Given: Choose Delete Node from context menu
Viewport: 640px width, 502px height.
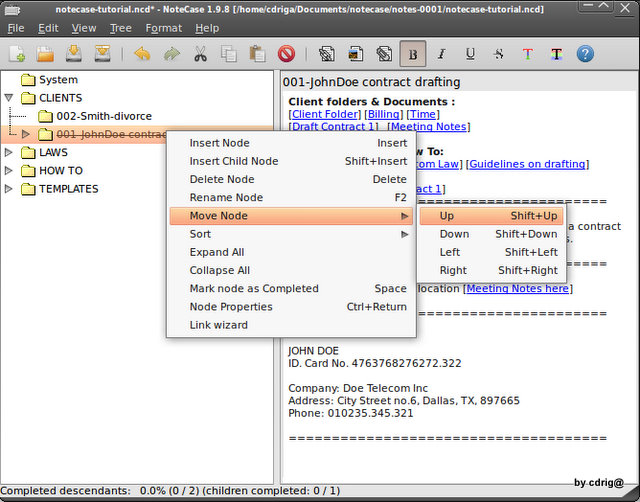Looking at the screenshot, I should pyautogui.click(x=291, y=179).
